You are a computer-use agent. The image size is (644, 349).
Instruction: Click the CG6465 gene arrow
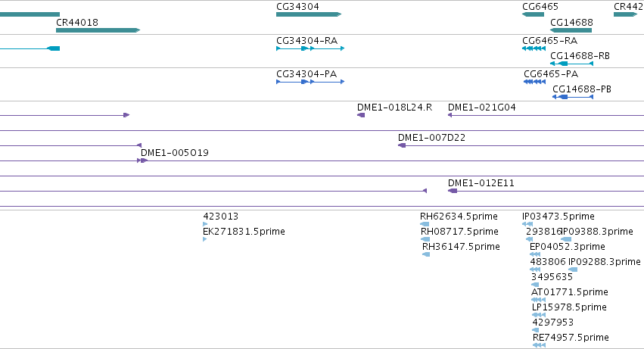click(x=533, y=14)
